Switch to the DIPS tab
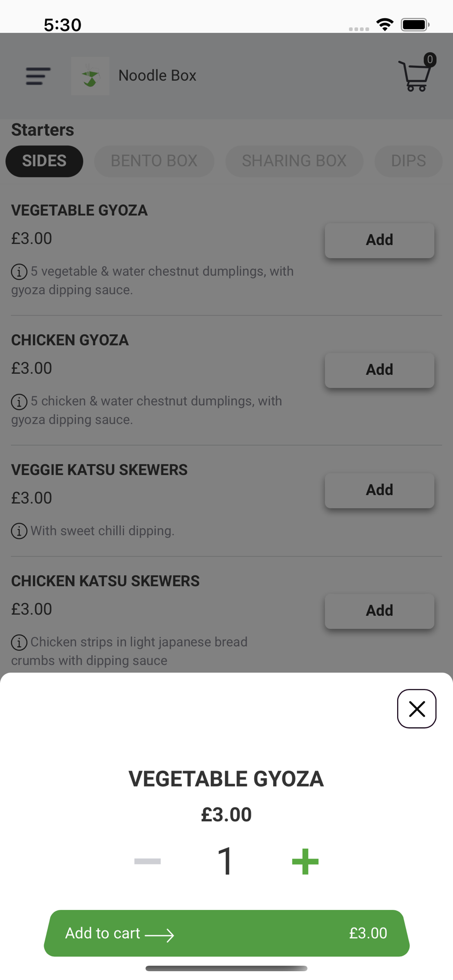453x980 pixels. (408, 161)
